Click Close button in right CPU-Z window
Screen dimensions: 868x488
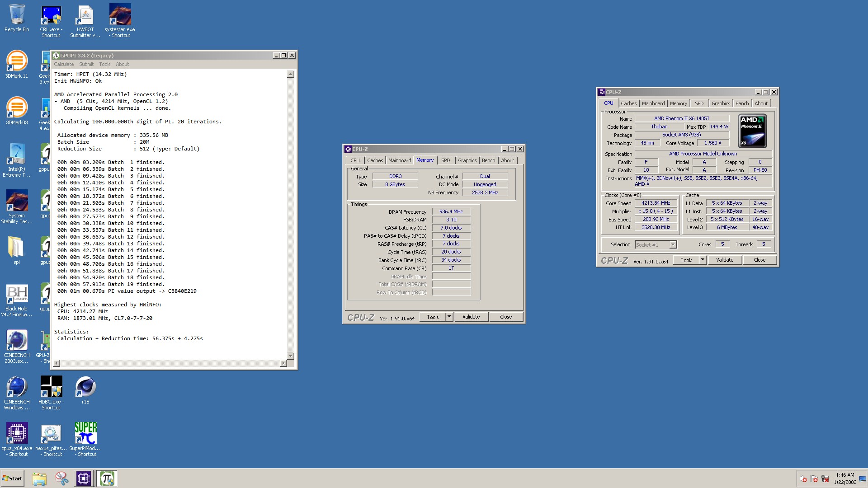pos(759,260)
